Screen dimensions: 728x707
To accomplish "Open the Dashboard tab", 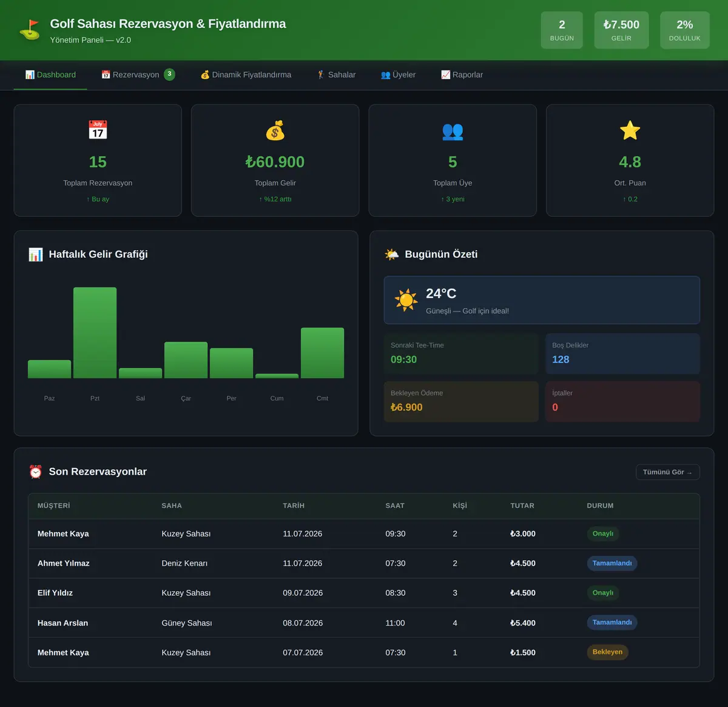I will coord(50,75).
